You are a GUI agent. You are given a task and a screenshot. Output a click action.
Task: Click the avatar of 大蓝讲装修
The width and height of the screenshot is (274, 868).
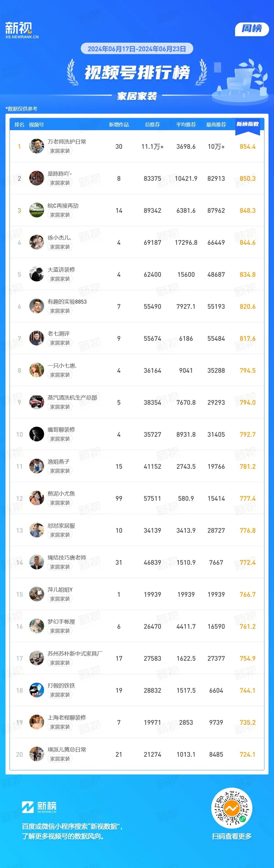pos(36,274)
